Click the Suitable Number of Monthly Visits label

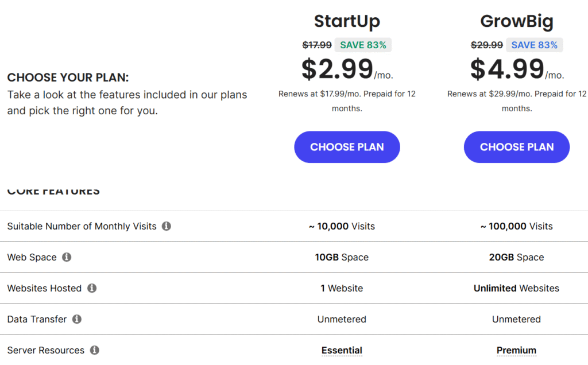82,226
